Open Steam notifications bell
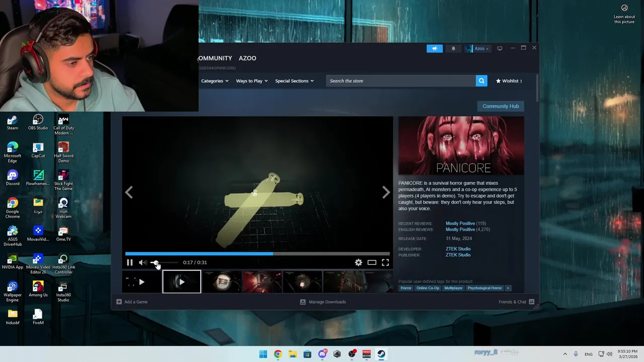This screenshot has height=362, width=644. point(453,49)
